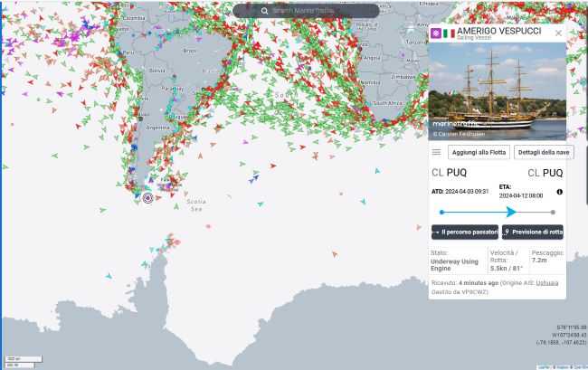
Task: Click the Angola map label
Action: [x=372, y=58]
